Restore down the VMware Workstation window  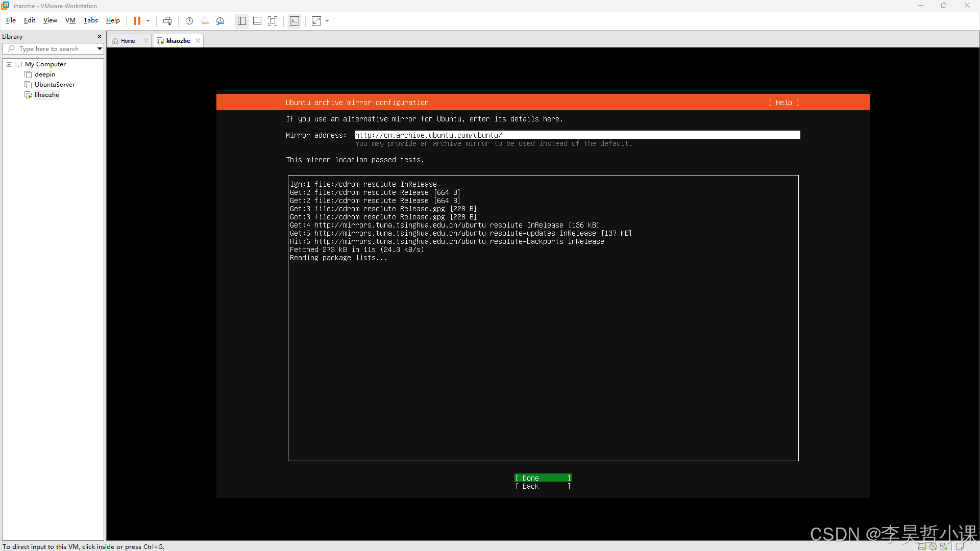coord(944,6)
